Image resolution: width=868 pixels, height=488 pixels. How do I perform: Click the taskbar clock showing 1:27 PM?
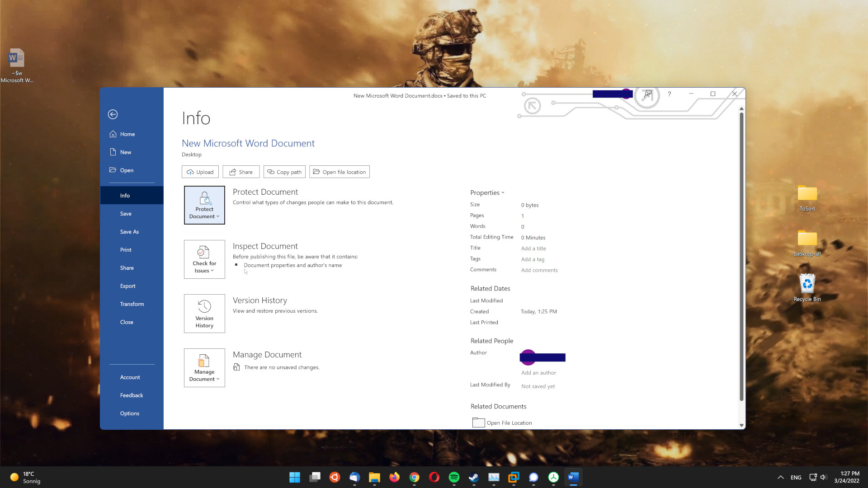[847, 477]
